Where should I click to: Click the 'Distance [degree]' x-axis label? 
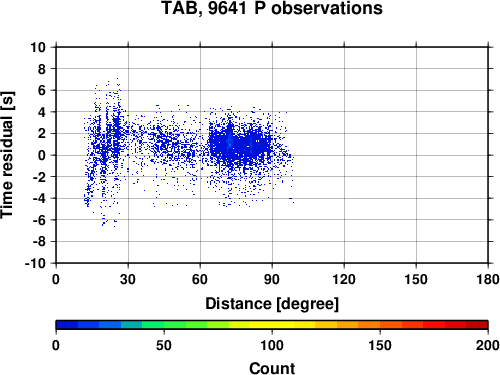pyautogui.click(x=272, y=304)
